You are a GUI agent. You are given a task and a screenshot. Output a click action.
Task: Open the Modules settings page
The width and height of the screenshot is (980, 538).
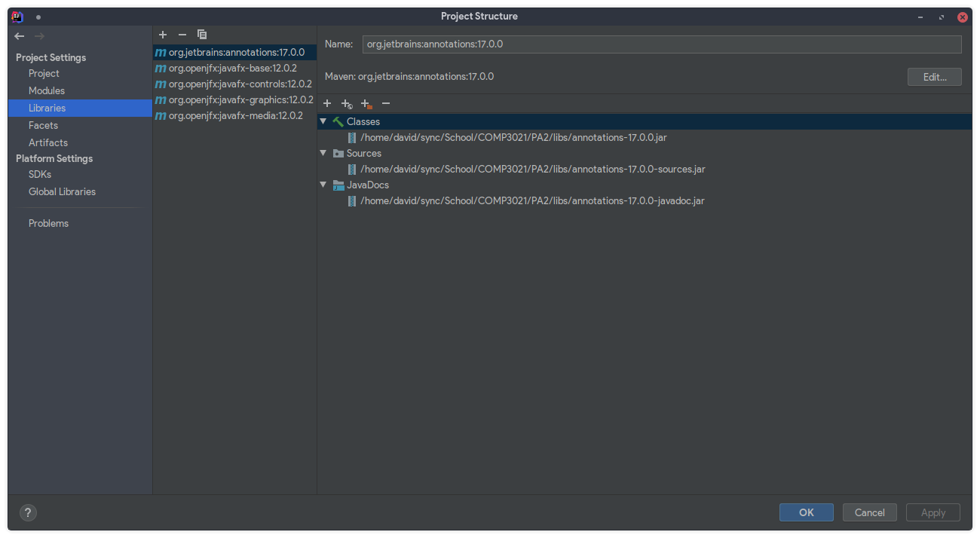pos(47,90)
